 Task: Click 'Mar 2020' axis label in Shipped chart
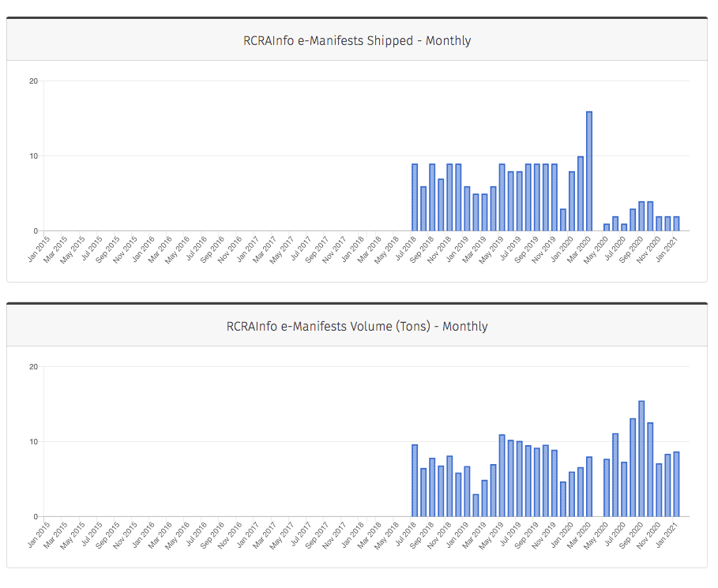point(579,250)
